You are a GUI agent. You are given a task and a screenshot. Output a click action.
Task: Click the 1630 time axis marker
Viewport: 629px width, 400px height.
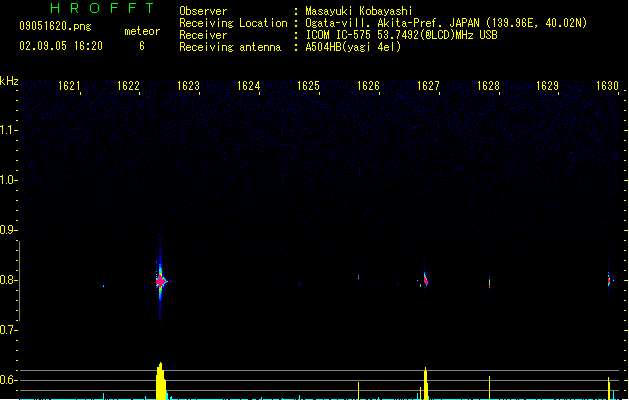pyautogui.click(x=607, y=86)
